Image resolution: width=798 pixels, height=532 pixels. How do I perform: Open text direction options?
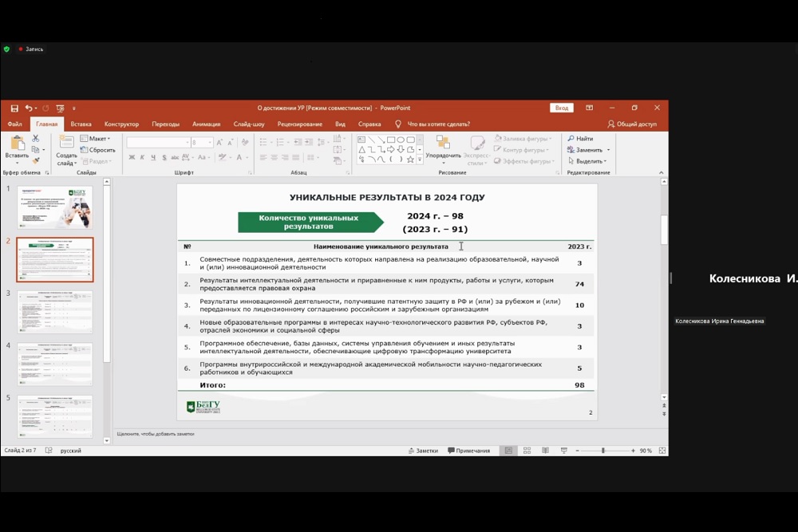(x=338, y=138)
